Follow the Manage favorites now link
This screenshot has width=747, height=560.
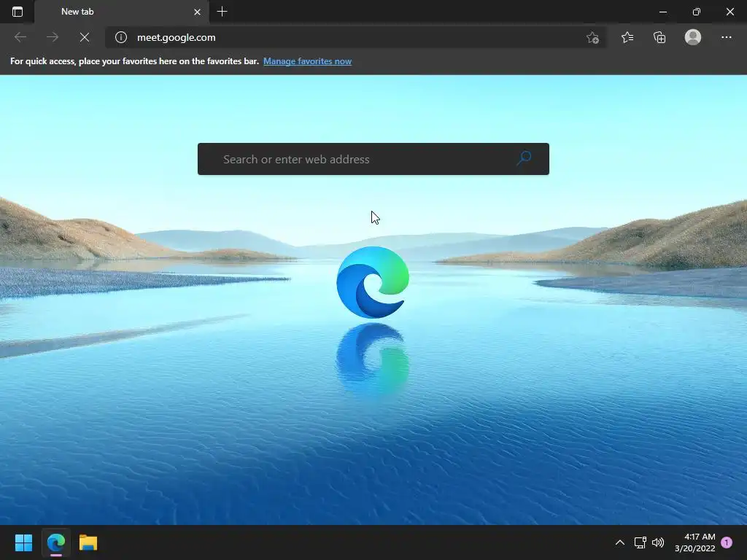pos(307,61)
